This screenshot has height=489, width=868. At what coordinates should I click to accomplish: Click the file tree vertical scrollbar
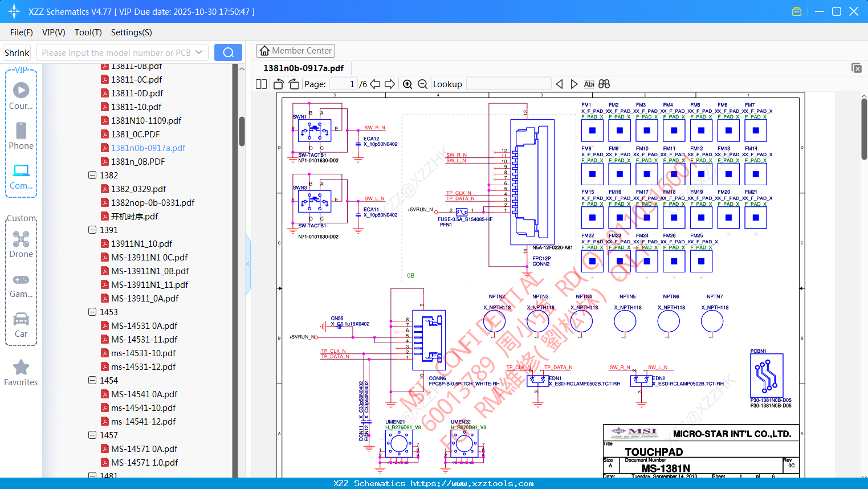pos(242,131)
